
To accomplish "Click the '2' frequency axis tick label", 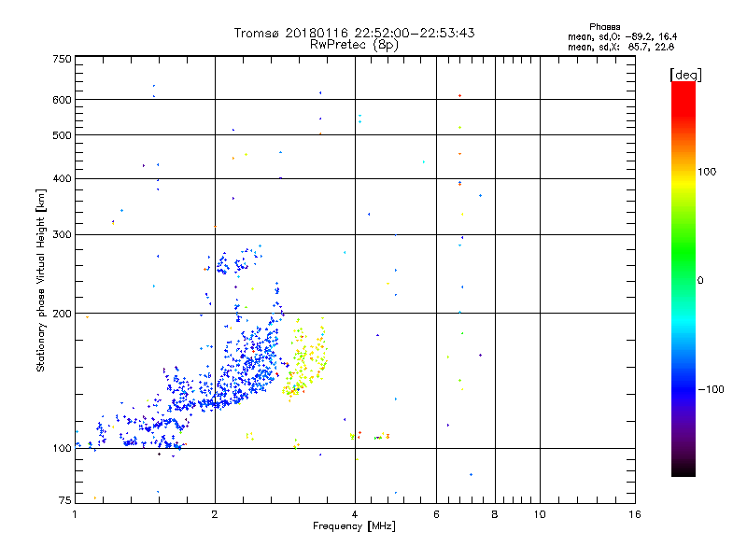I will coord(215,514).
